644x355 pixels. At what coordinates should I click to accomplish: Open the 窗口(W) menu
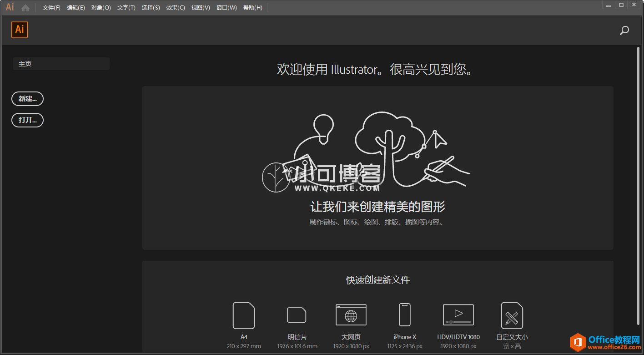(x=226, y=8)
